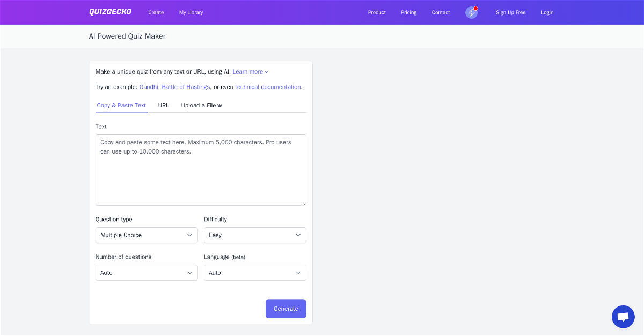Open the Question type dropdown
The image size is (644, 336).
pyautogui.click(x=147, y=235)
